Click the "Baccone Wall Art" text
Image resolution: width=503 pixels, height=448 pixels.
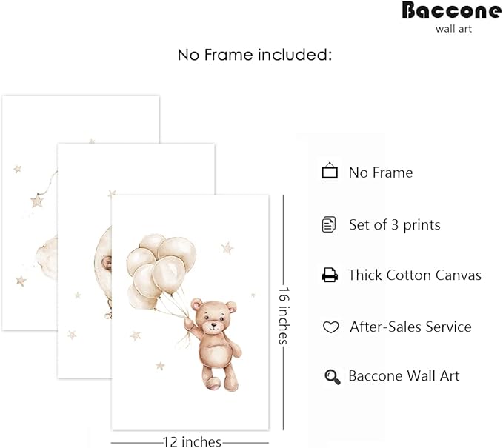[x=404, y=375]
